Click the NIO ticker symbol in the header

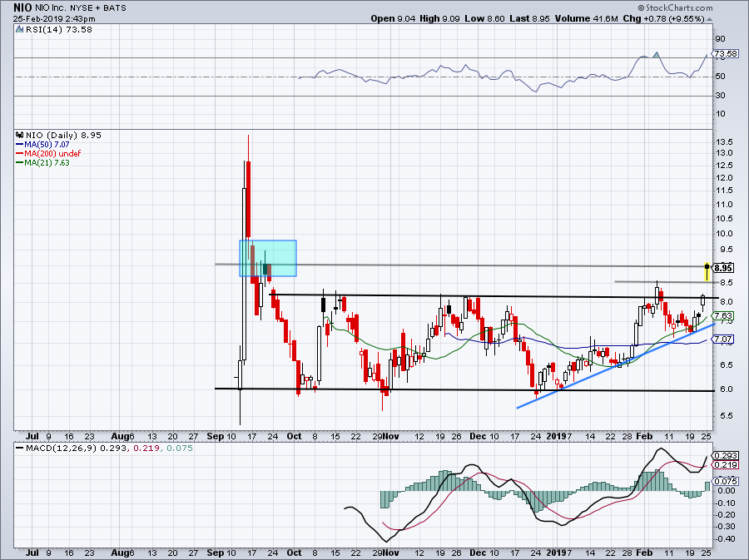(23, 7)
